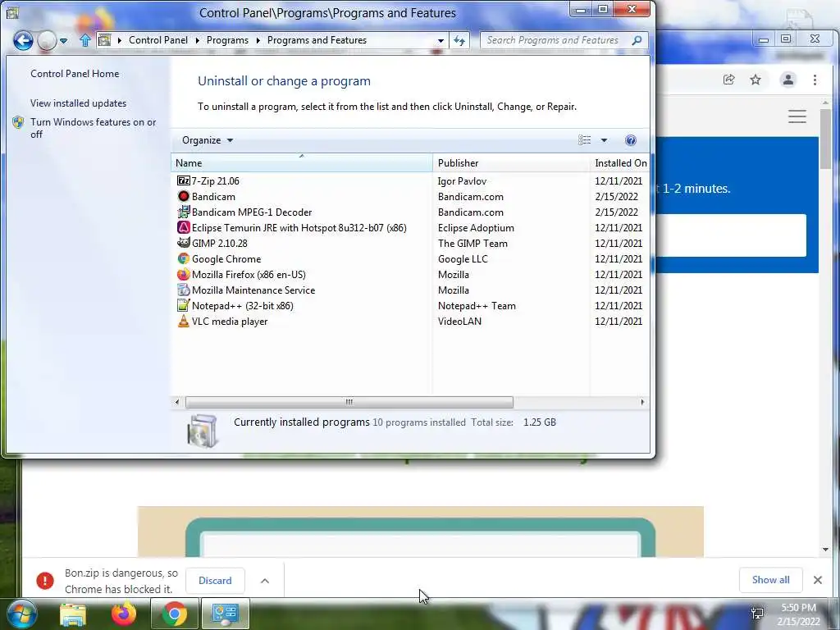This screenshot has height=630, width=840.
Task: Expand the breadcrumb arrow after Programs
Action: click(258, 41)
